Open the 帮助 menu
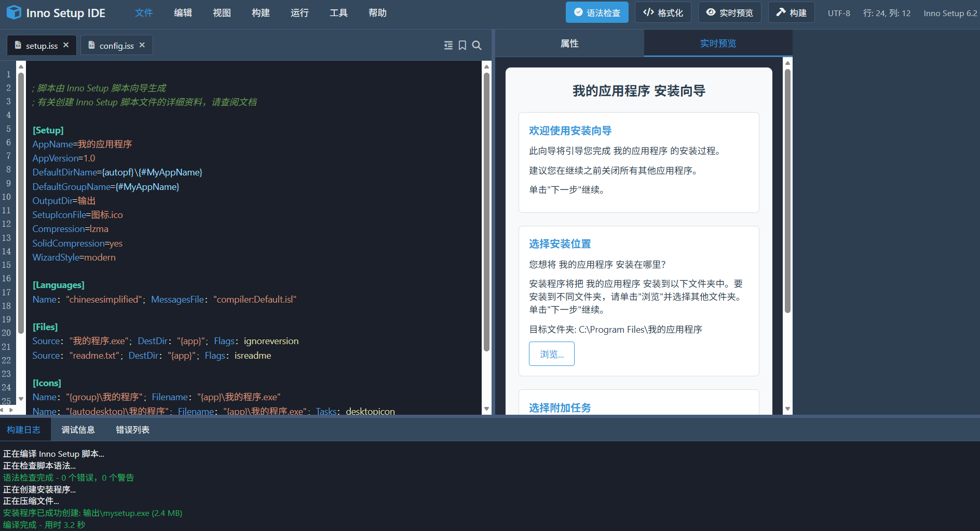This screenshot has width=980, height=531. pos(377,13)
